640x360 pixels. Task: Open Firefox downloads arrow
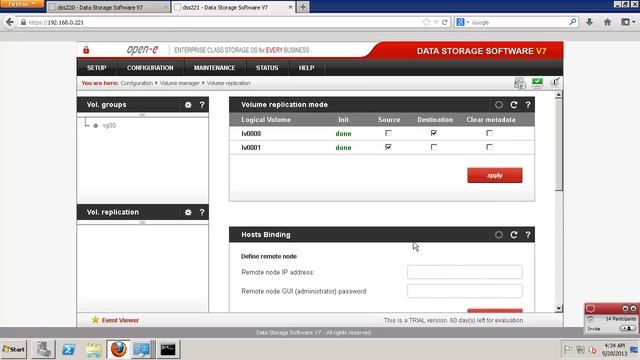[589, 22]
